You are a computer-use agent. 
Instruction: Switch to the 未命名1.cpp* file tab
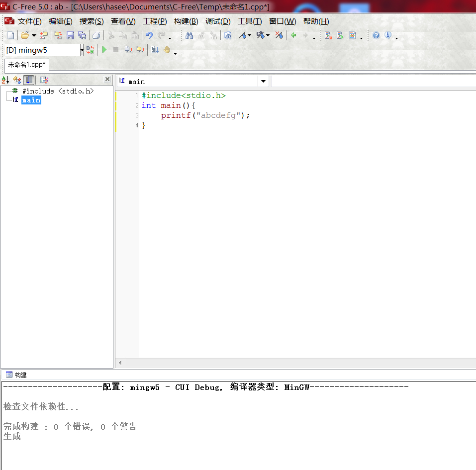[27, 65]
